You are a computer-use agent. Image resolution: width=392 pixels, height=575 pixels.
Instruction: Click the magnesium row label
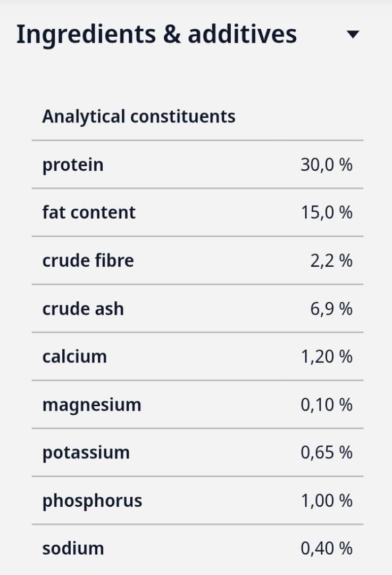pyautogui.click(x=91, y=405)
